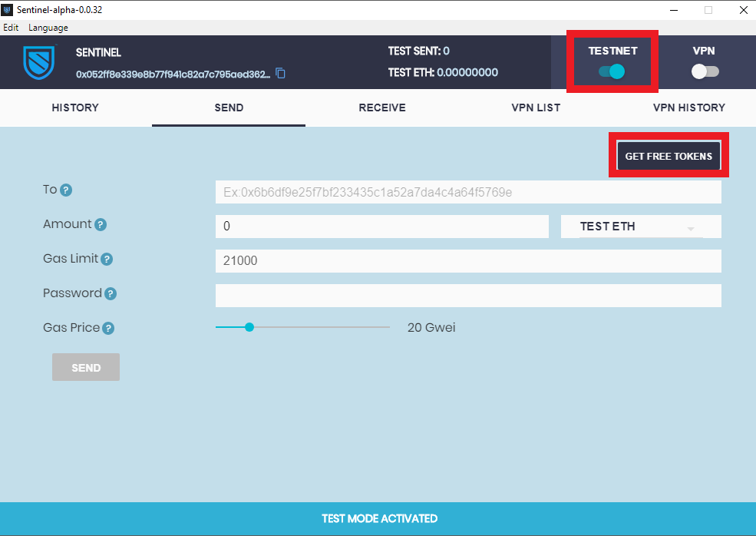Switch to the HISTORY tab
756x536 pixels.
tap(75, 108)
